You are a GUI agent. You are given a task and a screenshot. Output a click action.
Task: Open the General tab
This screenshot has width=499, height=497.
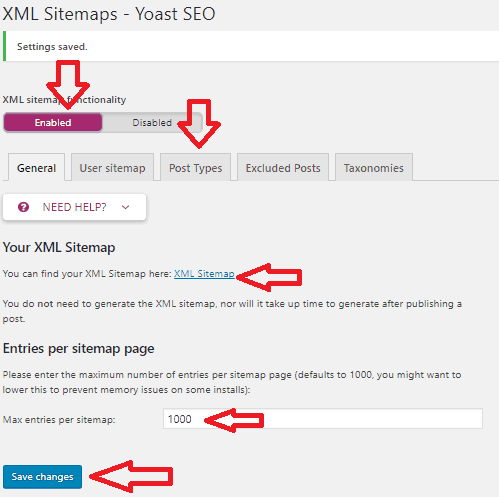point(36,168)
